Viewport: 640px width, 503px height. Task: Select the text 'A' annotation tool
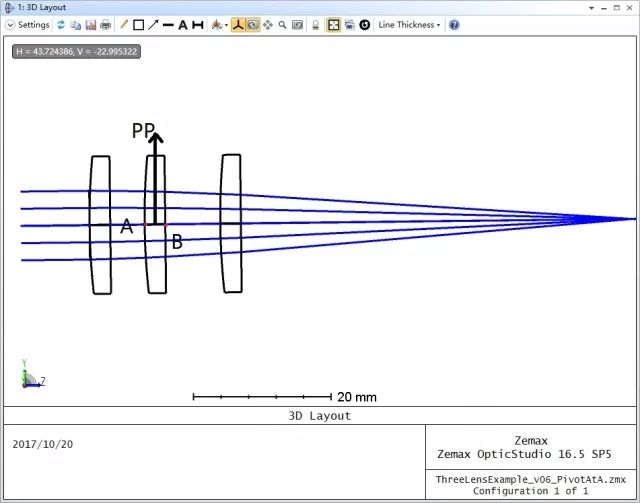pyautogui.click(x=183, y=24)
